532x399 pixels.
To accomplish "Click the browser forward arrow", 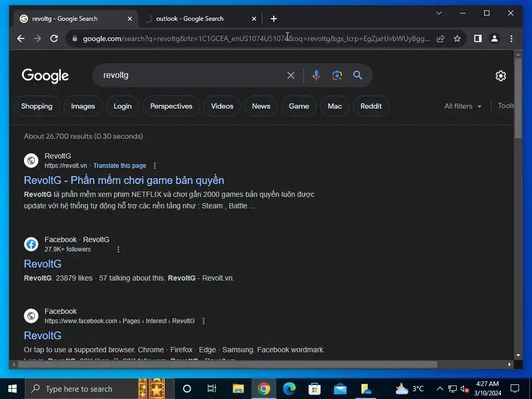I will click(x=37, y=38).
